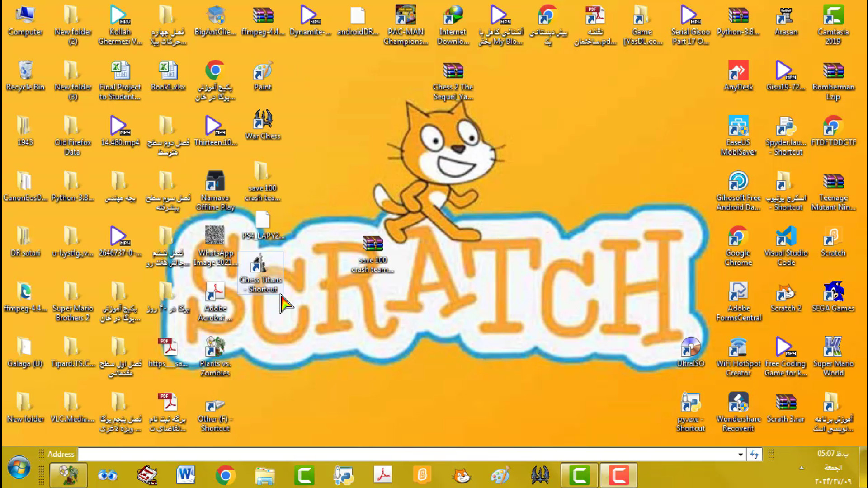This screenshot has width=868, height=488.
Task: Open Internet Download Manager shortcut
Action: (453, 26)
